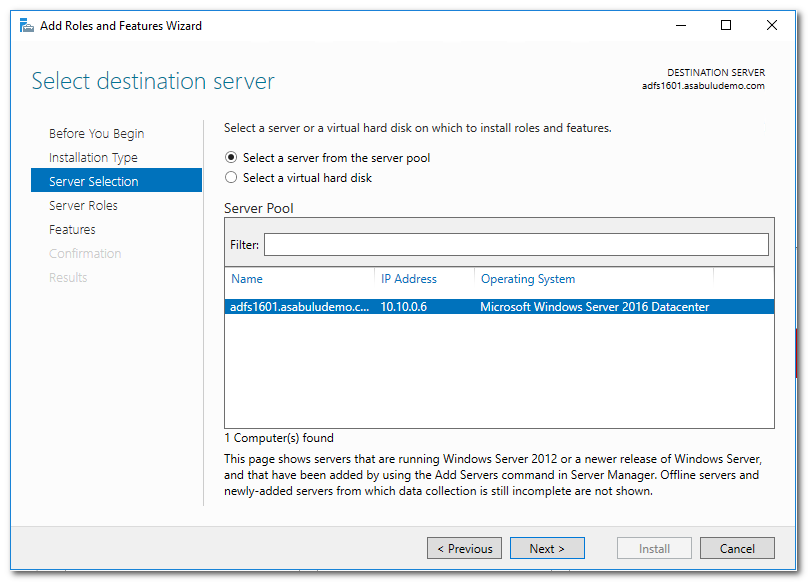808x582 pixels.
Task: Click destination server name adfs1601.asabuludemo.com
Action: tap(703, 86)
